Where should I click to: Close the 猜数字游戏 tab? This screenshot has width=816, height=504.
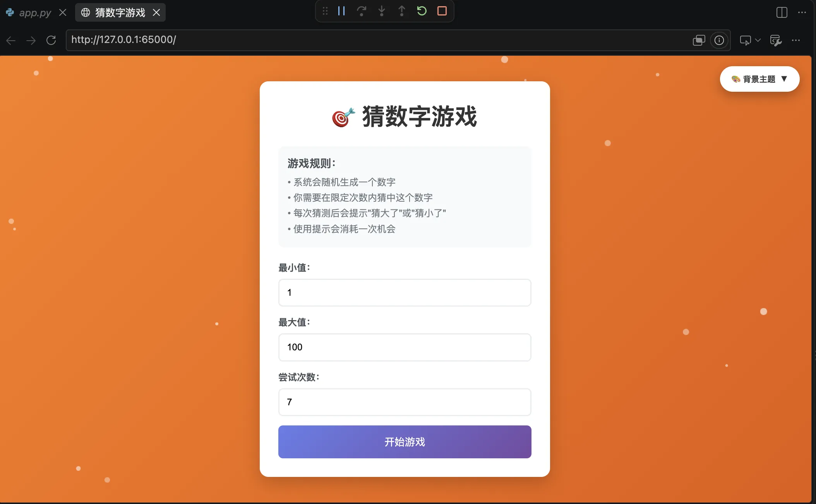point(156,12)
